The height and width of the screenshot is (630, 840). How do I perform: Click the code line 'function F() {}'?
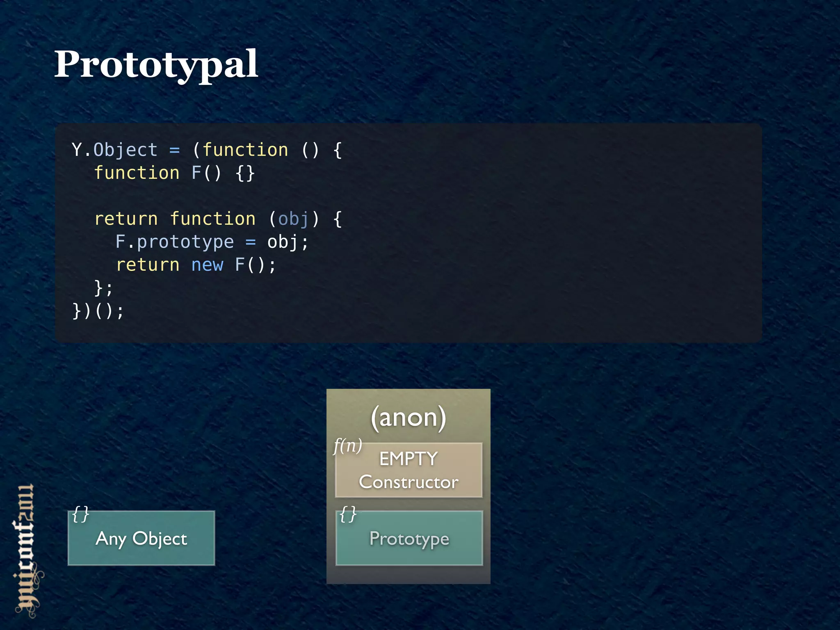coord(175,173)
